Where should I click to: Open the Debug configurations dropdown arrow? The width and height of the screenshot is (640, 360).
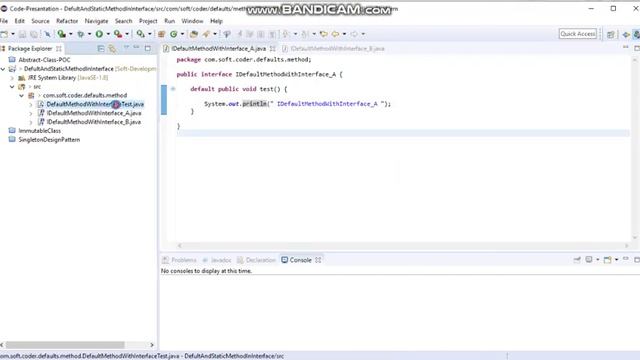pos(89,34)
